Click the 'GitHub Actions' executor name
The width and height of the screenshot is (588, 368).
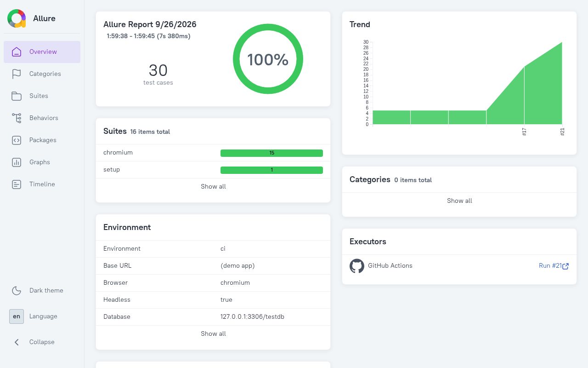390,265
